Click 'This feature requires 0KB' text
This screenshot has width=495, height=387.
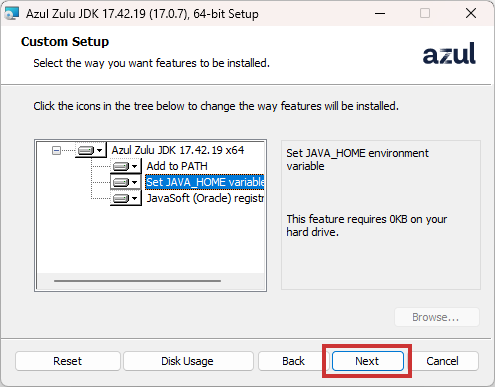[x=367, y=225]
